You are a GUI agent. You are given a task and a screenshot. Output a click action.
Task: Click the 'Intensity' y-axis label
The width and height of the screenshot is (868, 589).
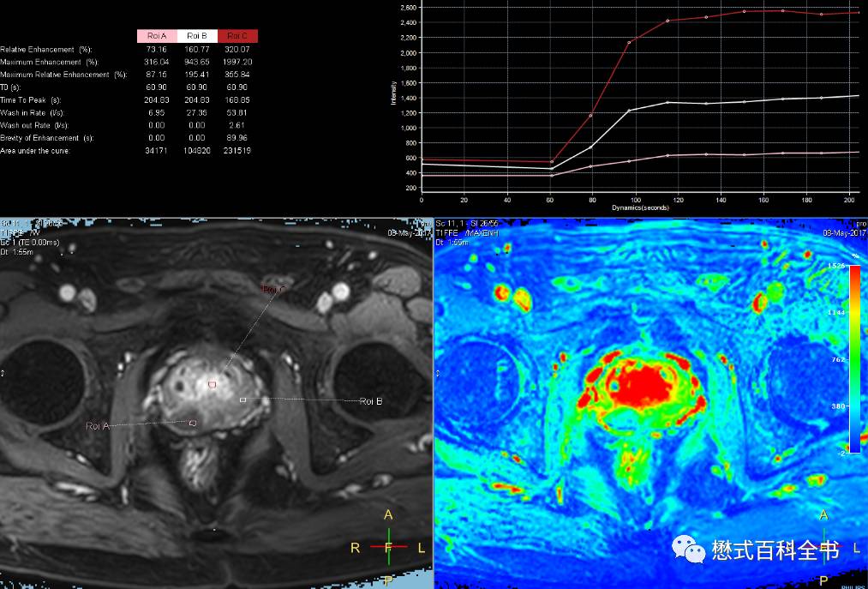pos(393,93)
